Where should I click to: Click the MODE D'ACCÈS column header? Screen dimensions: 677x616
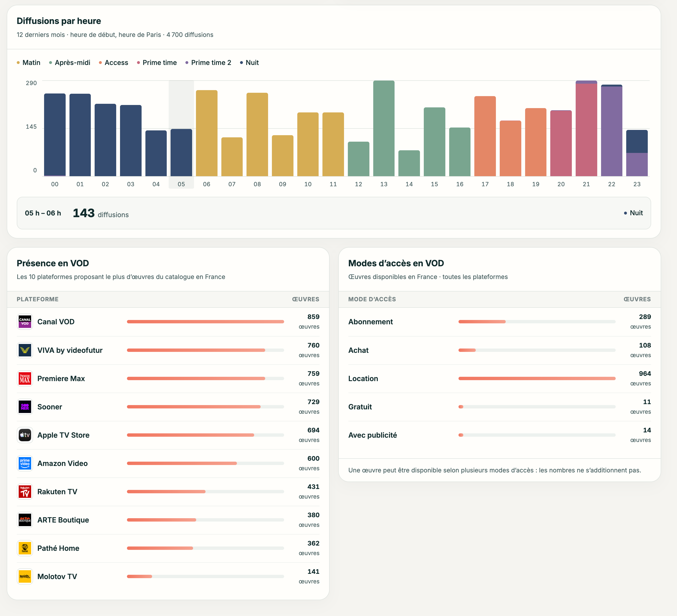tap(372, 299)
